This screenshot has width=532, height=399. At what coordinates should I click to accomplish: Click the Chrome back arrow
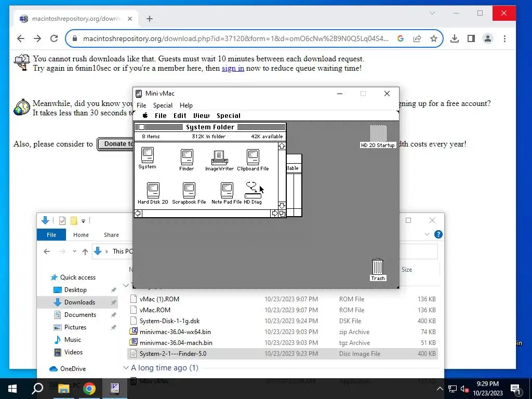(21, 38)
